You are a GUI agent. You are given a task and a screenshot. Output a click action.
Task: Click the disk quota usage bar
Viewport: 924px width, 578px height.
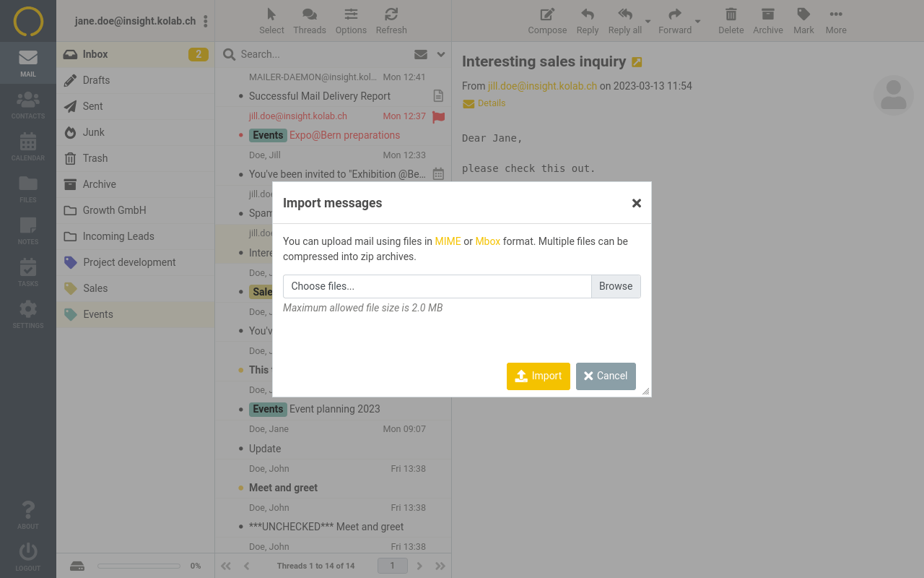[139, 566]
